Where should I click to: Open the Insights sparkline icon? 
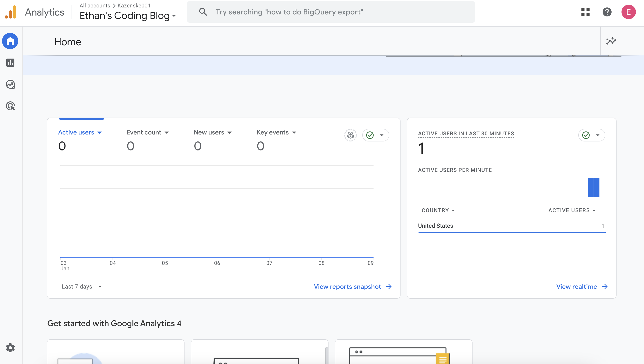[611, 41]
